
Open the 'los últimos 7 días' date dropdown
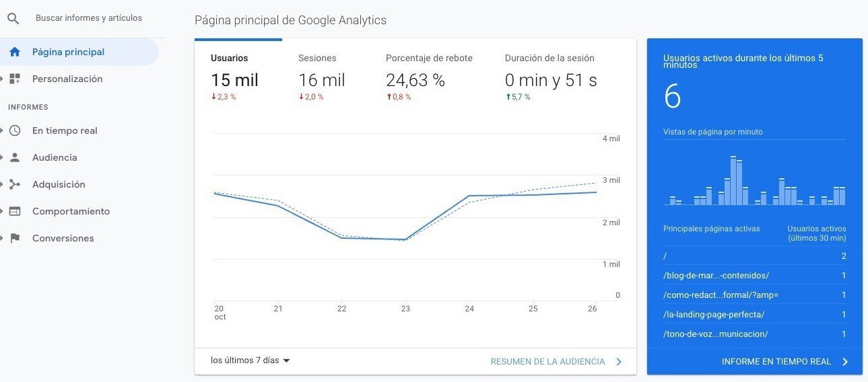point(250,360)
